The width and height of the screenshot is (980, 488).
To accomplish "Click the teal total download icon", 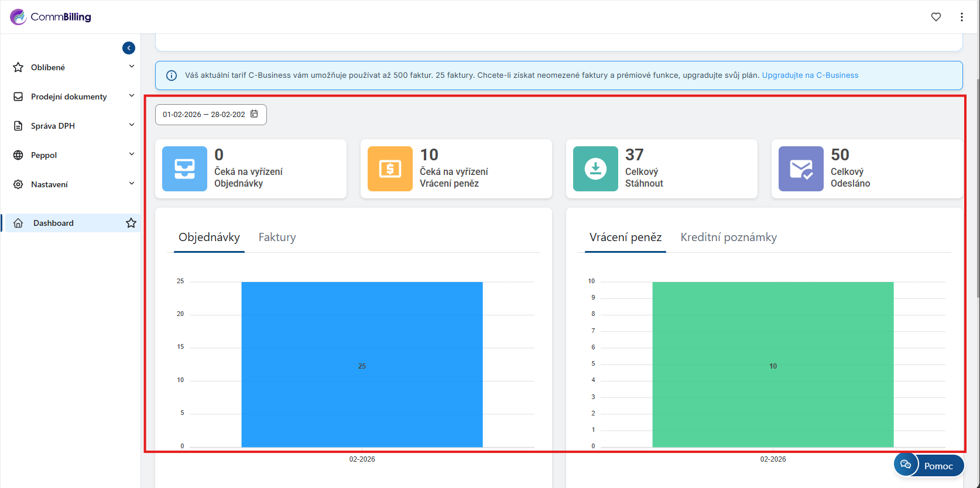I will 595,169.
